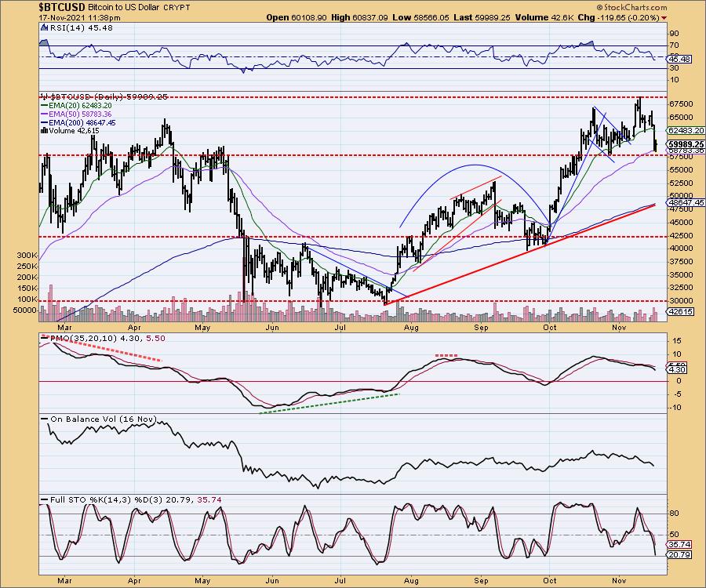Click the 200K volume axis label
This screenshot has height=588, width=706.
click(27, 277)
